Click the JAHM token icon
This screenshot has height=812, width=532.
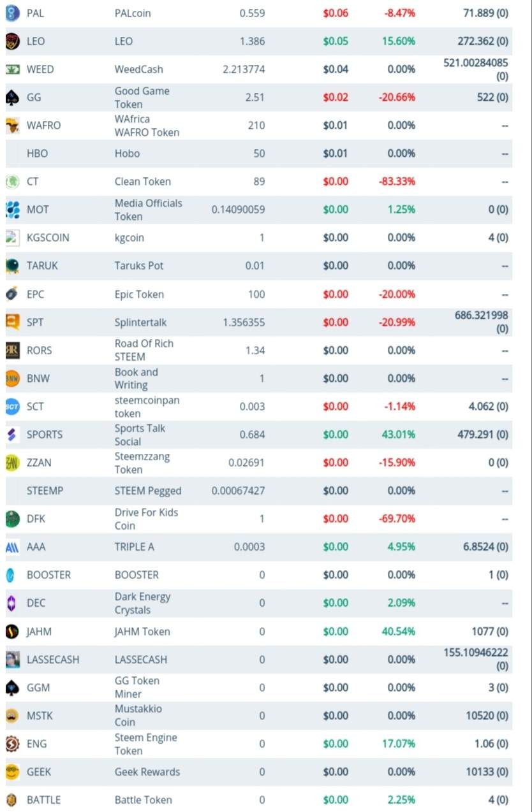(12, 632)
